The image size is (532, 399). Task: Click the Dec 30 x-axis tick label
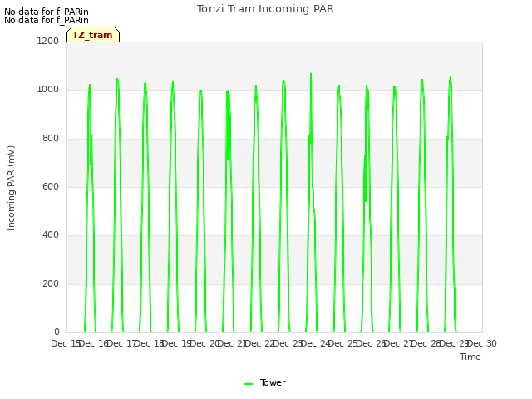point(482,343)
